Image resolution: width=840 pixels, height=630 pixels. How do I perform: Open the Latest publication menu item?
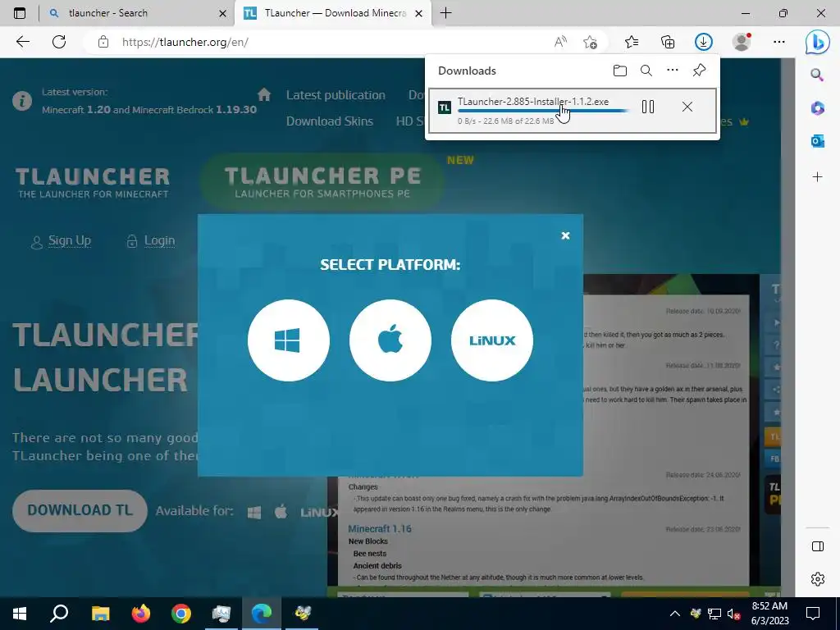pos(336,95)
